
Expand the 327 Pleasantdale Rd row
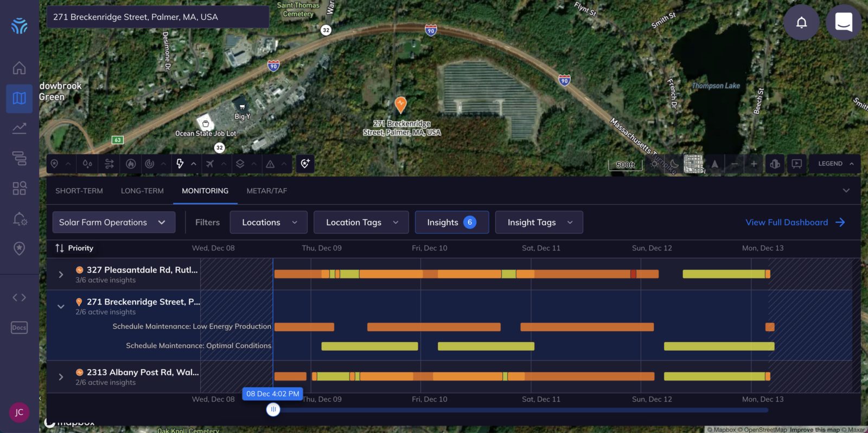click(61, 275)
